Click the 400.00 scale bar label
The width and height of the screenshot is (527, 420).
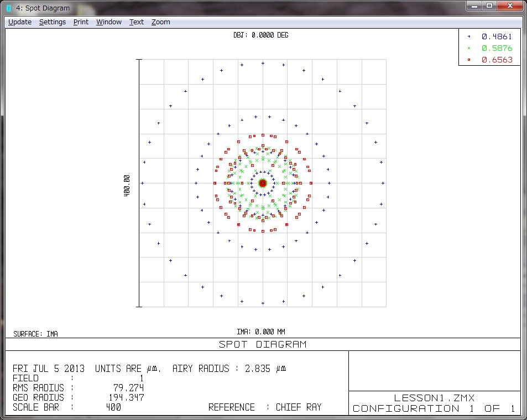[127, 186]
